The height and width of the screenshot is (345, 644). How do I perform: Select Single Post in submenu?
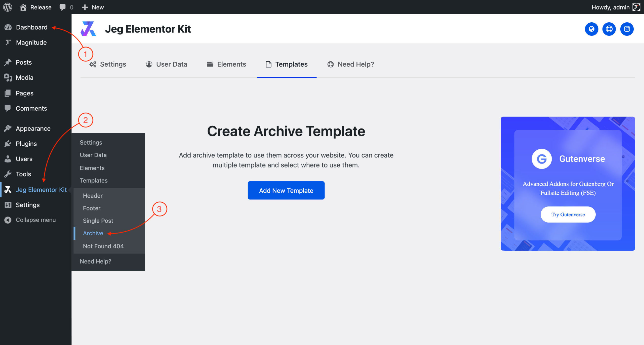pos(98,221)
